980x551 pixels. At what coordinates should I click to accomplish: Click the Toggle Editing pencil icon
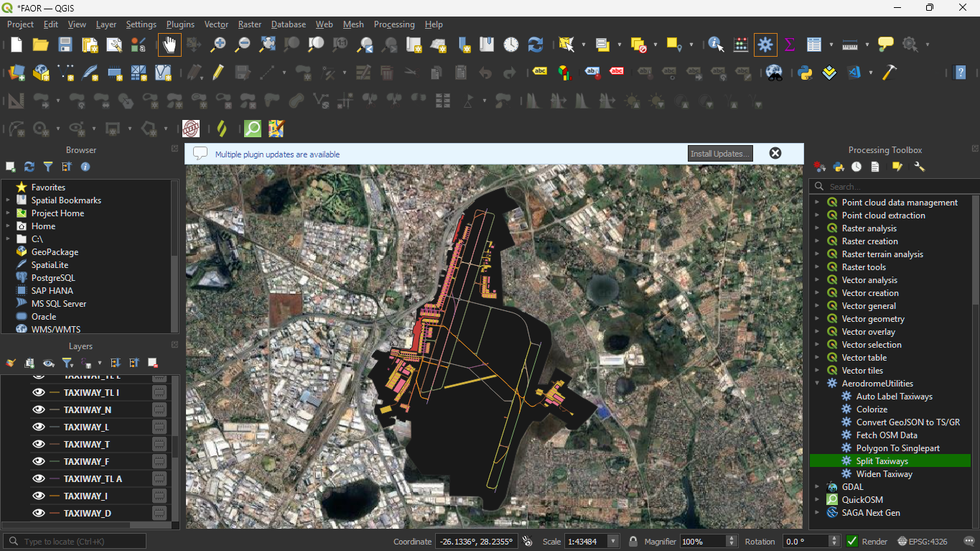click(x=218, y=73)
